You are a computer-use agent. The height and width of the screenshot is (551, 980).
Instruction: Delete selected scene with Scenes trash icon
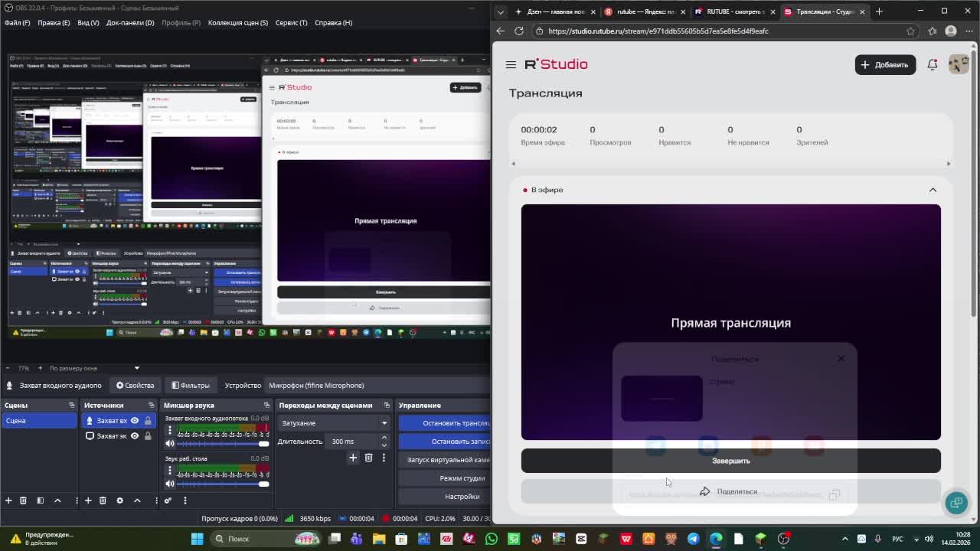click(23, 500)
